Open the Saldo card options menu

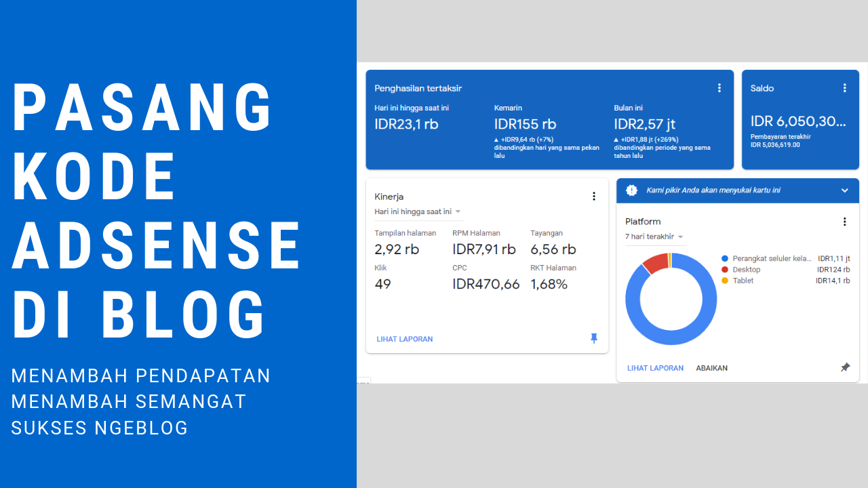(x=844, y=87)
